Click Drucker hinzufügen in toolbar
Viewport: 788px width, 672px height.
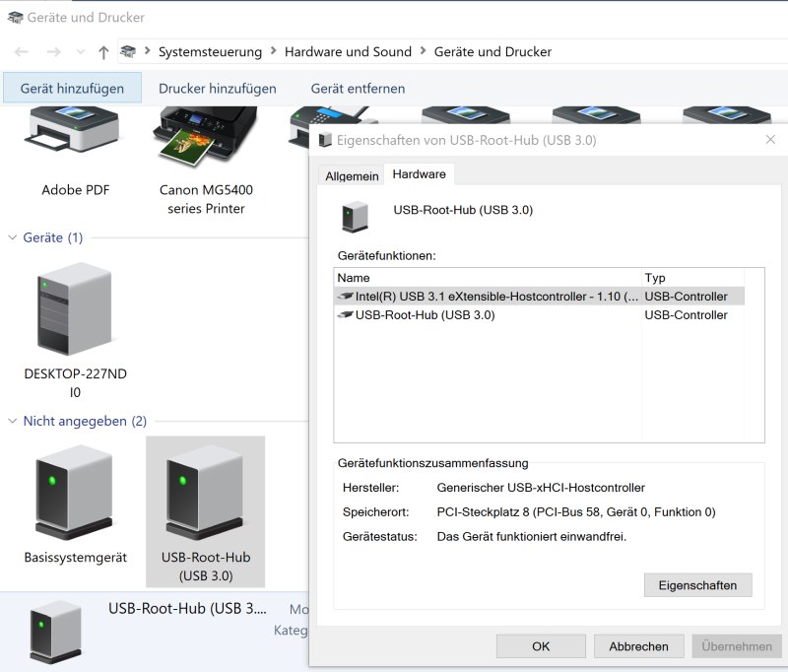pos(217,88)
